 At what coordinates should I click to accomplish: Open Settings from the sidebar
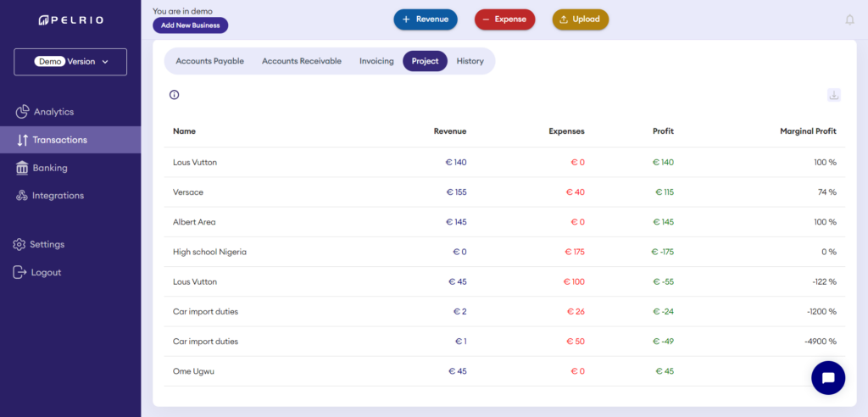(x=47, y=244)
